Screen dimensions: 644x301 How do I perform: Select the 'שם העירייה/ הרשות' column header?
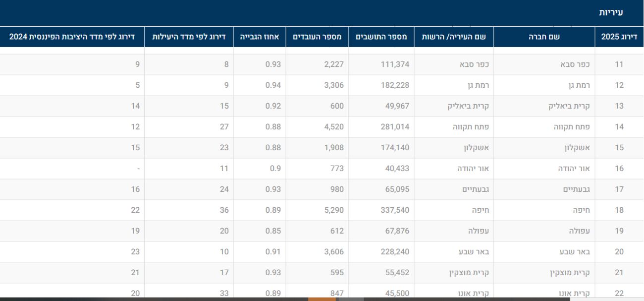pos(453,37)
